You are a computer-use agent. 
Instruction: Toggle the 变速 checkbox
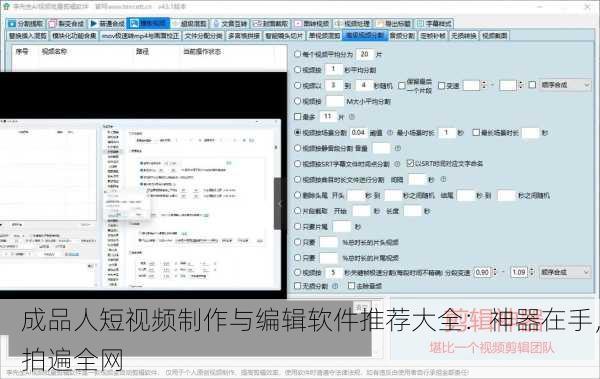(441, 85)
